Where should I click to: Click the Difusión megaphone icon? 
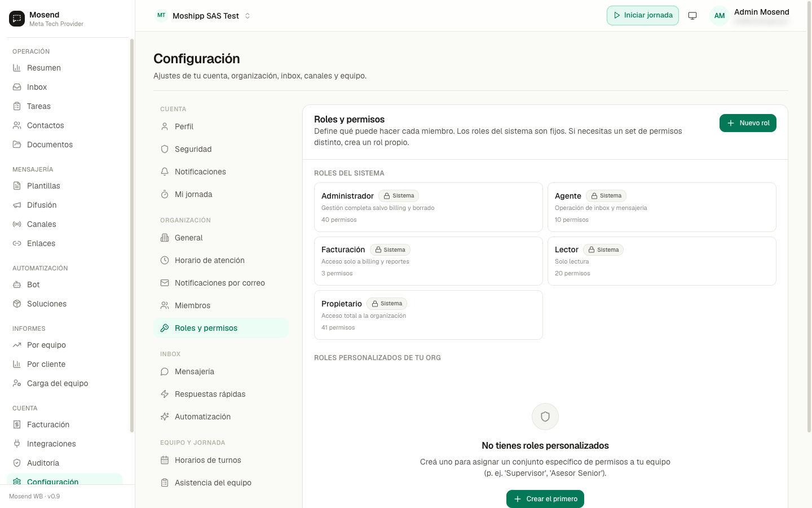coord(17,205)
